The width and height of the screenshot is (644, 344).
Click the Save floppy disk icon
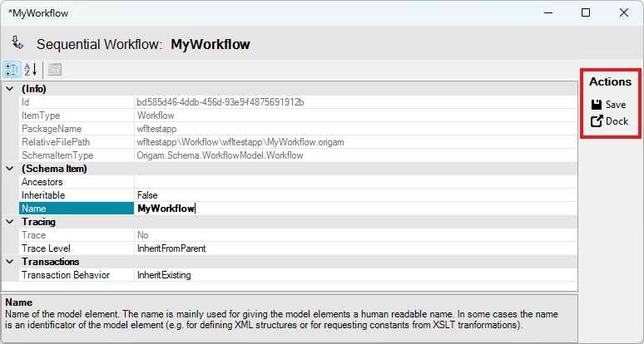tap(596, 105)
